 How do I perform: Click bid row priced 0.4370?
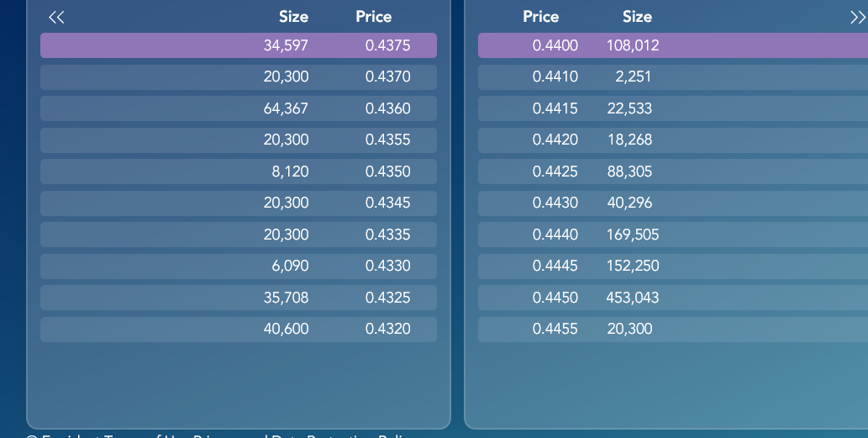coord(239,77)
